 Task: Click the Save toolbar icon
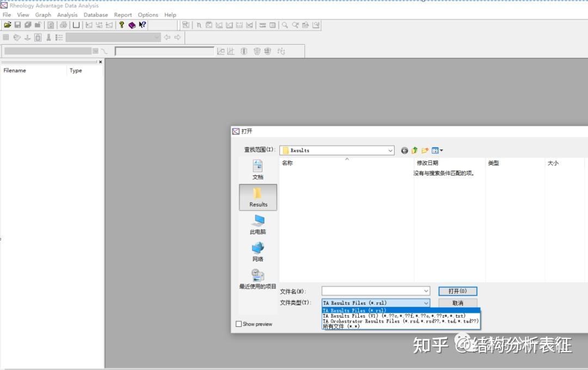tap(16, 25)
